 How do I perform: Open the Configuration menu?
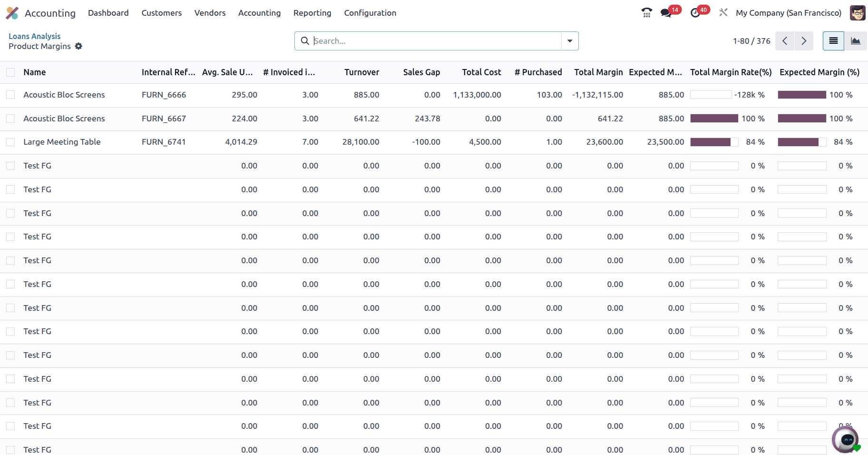tap(370, 13)
